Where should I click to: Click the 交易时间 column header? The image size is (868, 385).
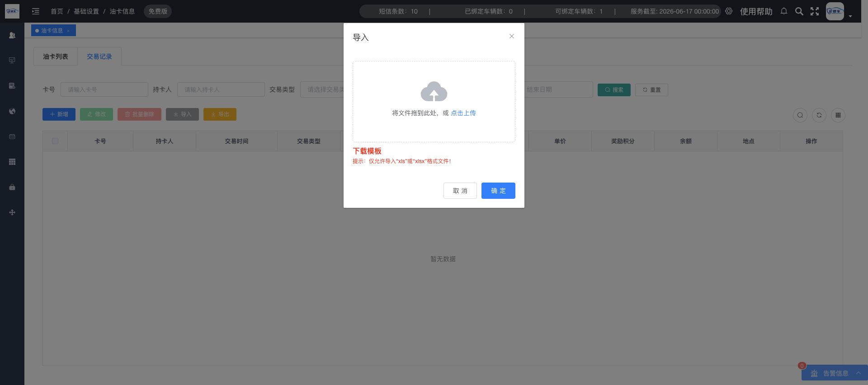coord(236,141)
